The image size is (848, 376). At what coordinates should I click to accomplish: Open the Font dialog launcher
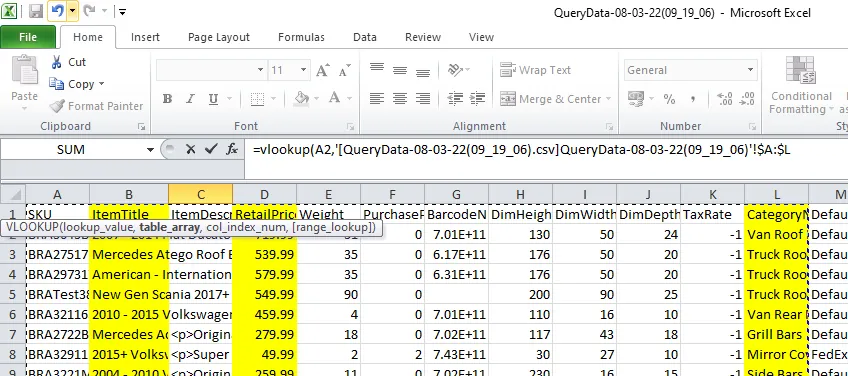[x=350, y=127]
